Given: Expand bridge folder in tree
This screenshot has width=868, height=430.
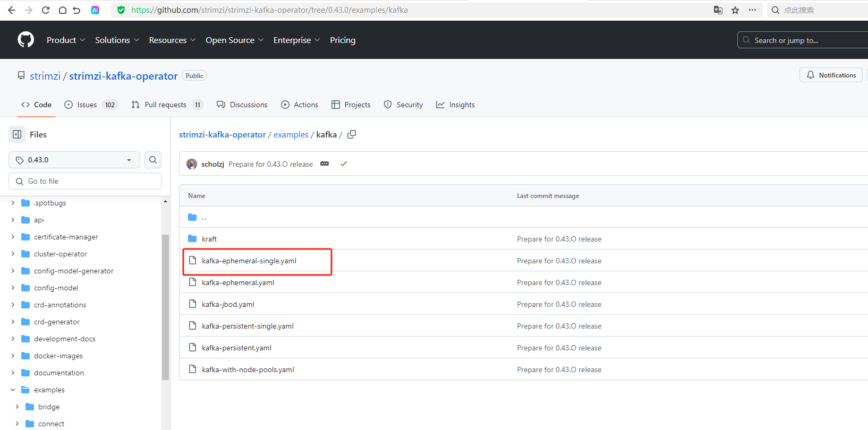Looking at the screenshot, I should [x=17, y=407].
